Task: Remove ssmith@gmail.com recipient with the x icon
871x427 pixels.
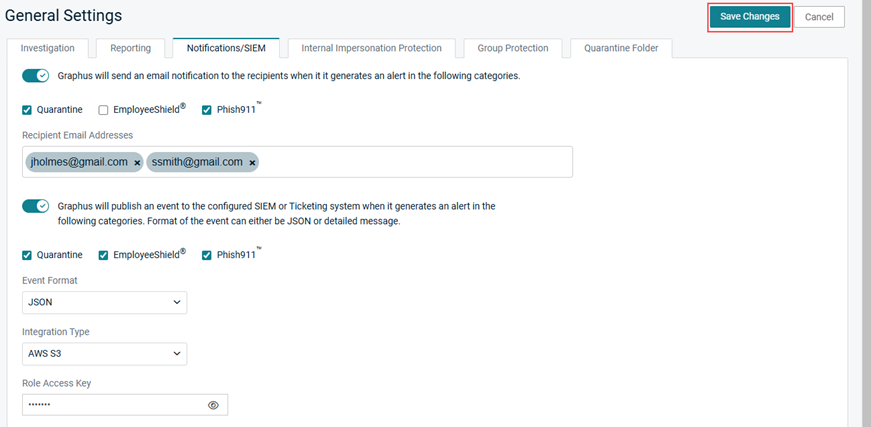Action: tap(252, 163)
